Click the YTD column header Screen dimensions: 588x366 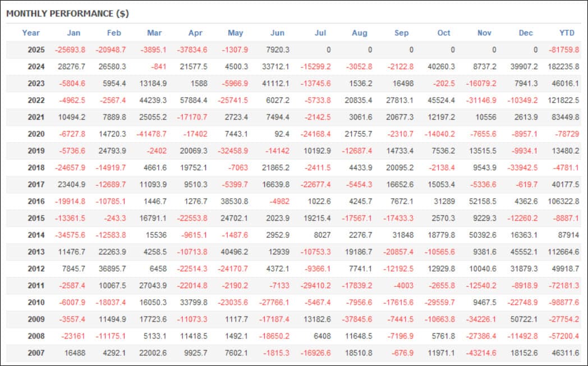point(567,33)
